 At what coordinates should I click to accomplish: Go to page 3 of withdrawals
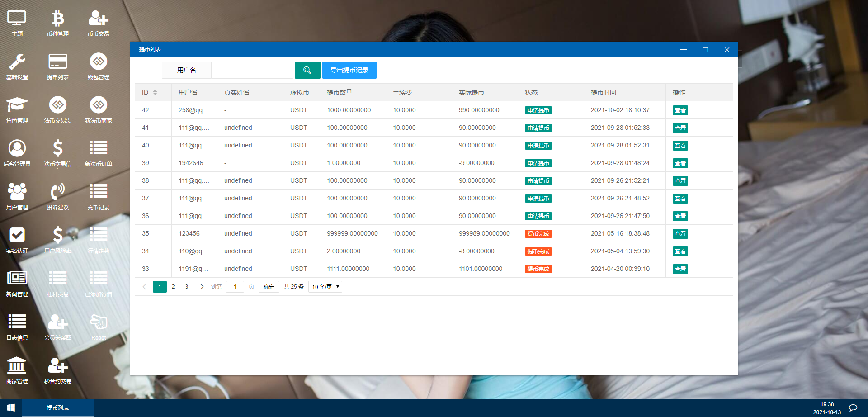[186, 287]
